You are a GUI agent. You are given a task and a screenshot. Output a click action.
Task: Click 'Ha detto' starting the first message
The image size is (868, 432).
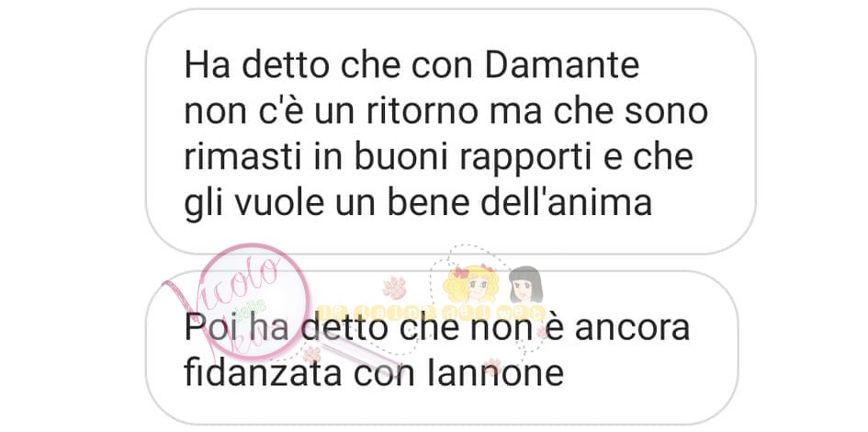click(257, 65)
